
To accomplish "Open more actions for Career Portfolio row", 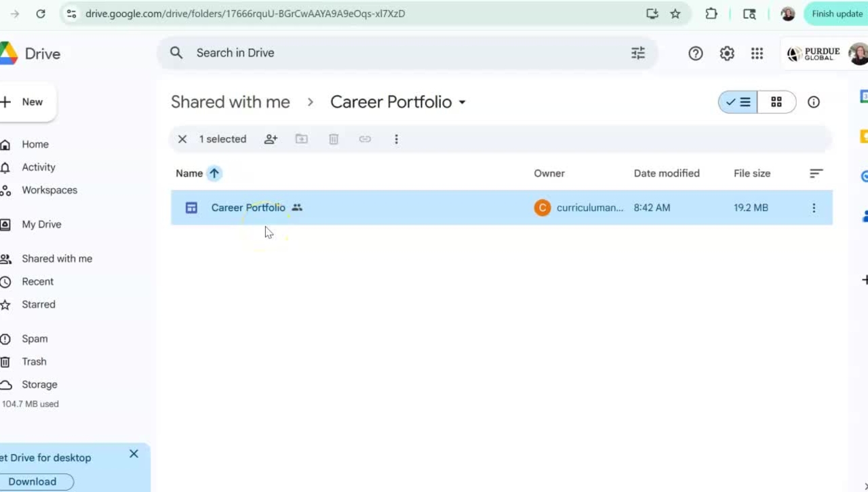I will pos(814,208).
